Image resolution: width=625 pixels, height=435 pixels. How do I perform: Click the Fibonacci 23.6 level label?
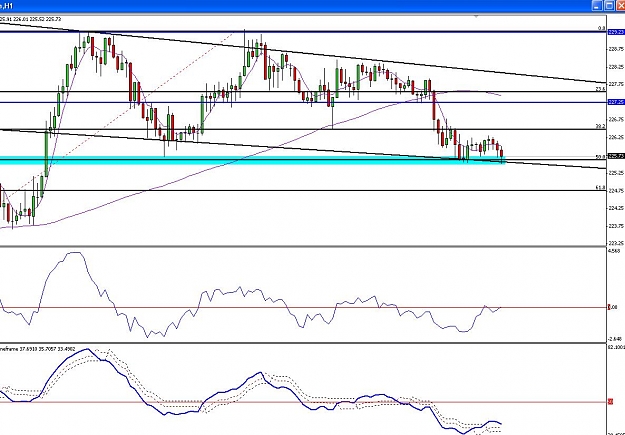600,89
